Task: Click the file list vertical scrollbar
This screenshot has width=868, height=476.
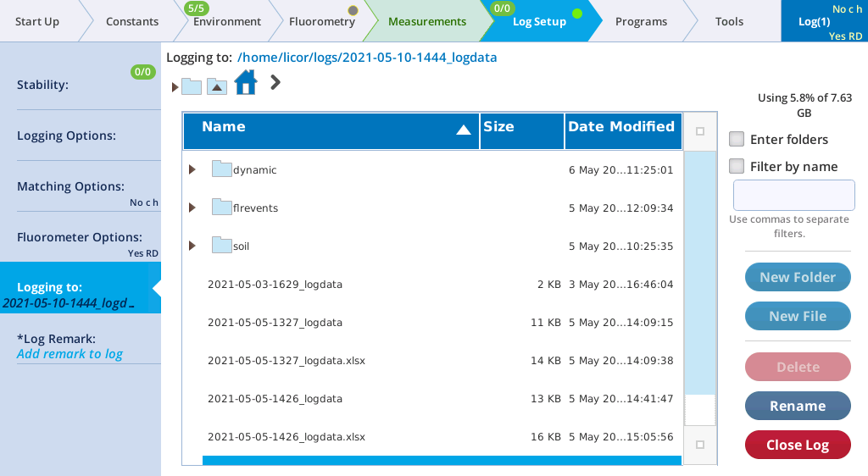Action: [x=699, y=271]
